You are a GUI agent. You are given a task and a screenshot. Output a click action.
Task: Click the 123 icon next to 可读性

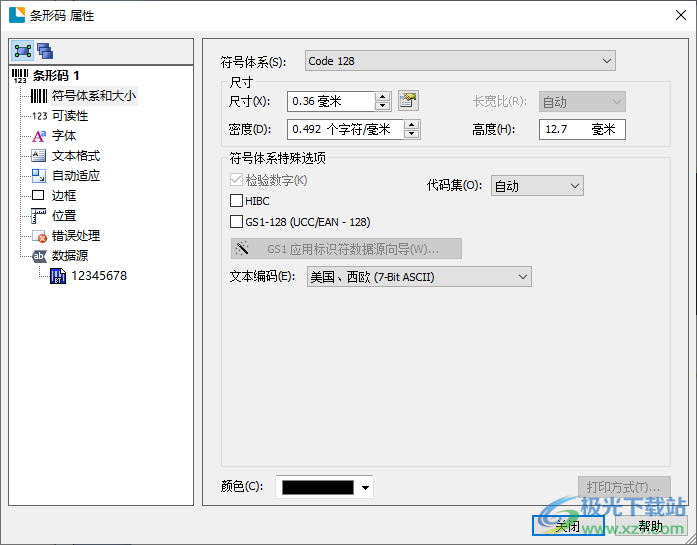pos(40,116)
